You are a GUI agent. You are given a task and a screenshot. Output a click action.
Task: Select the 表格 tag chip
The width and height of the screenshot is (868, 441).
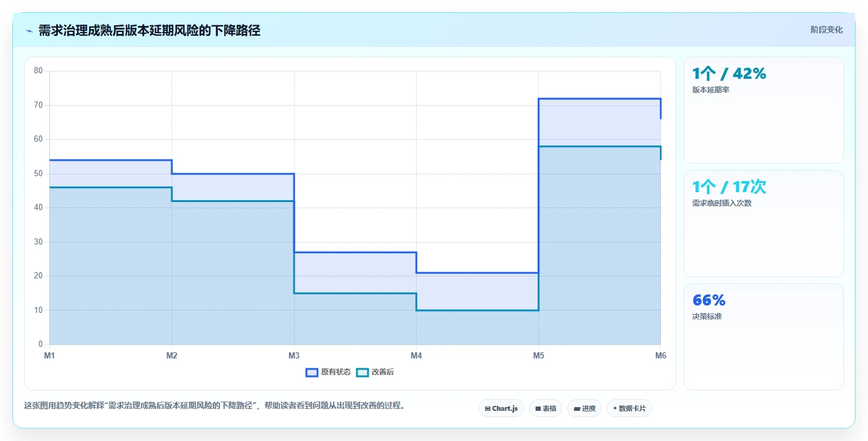(x=546, y=408)
